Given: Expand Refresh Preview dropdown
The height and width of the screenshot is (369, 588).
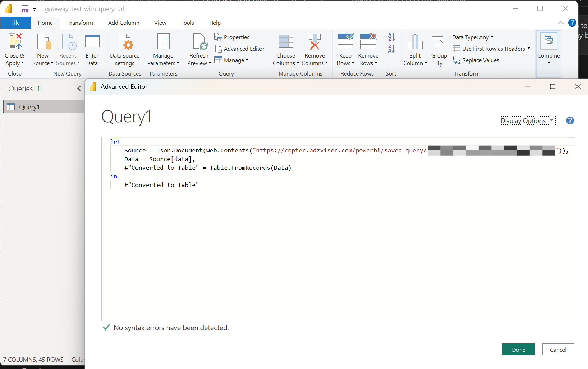Looking at the screenshot, I should pyautogui.click(x=210, y=63).
